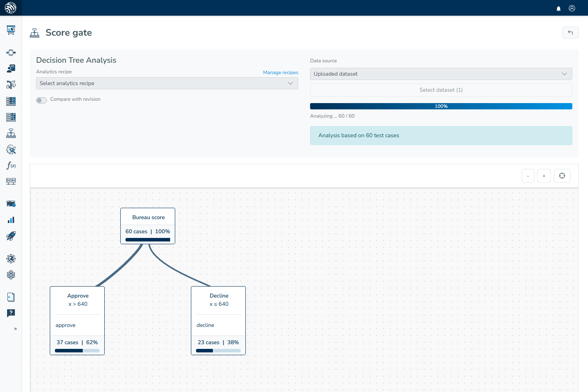Open the question mark help icon

click(x=11, y=313)
